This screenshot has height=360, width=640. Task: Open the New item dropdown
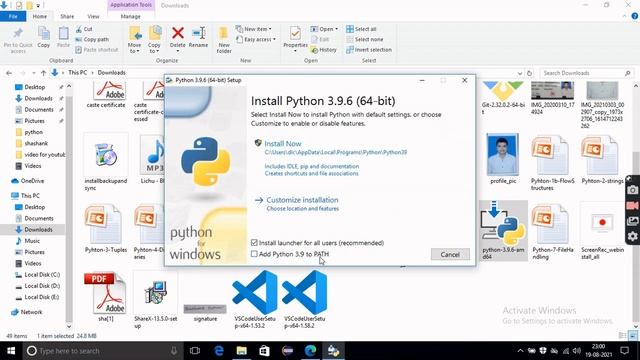pos(254,29)
